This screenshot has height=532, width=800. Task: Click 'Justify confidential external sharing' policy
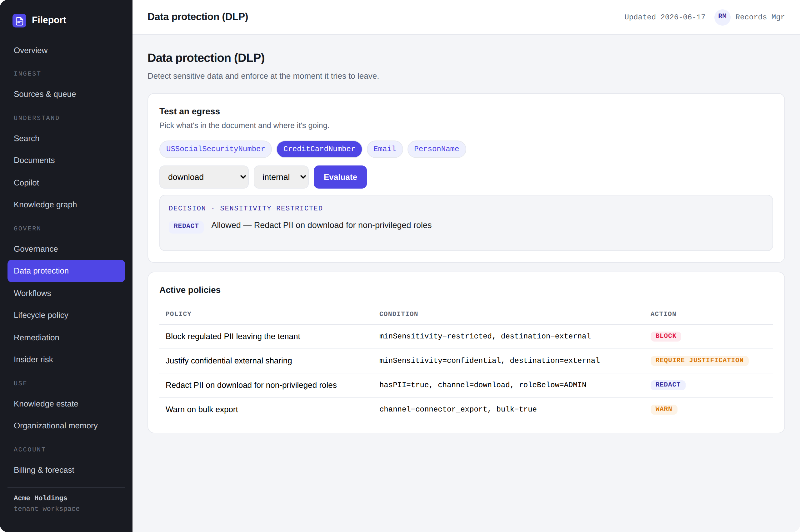(x=228, y=361)
